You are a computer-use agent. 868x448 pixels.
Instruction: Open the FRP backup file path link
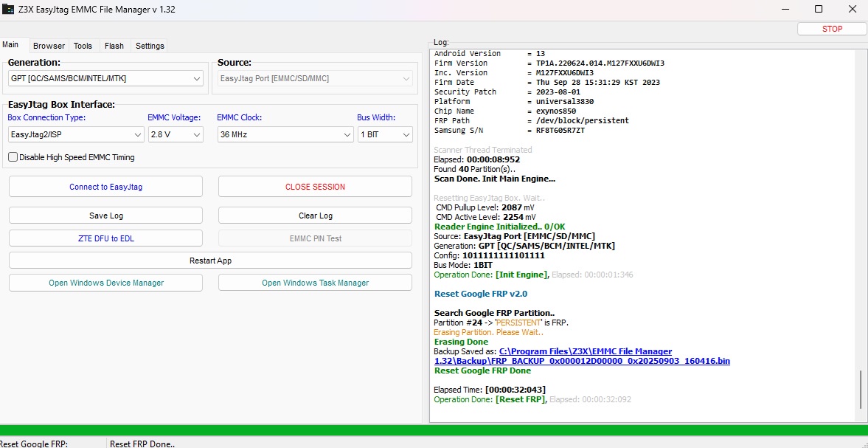click(x=582, y=356)
